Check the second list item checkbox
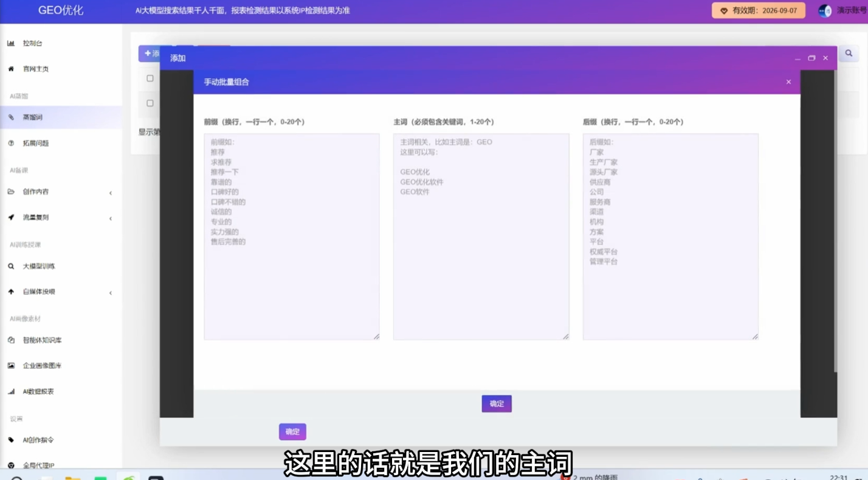The width and height of the screenshot is (868, 480). click(x=150, y=103)
